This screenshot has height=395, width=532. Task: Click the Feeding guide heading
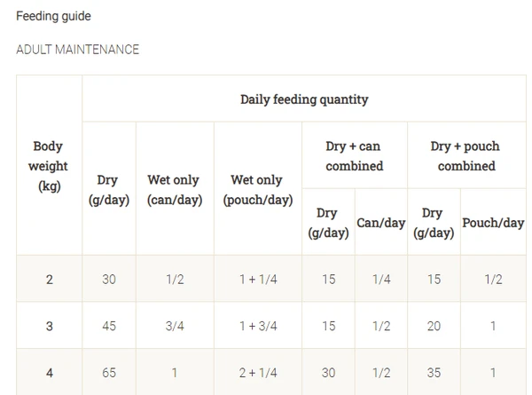53,16
